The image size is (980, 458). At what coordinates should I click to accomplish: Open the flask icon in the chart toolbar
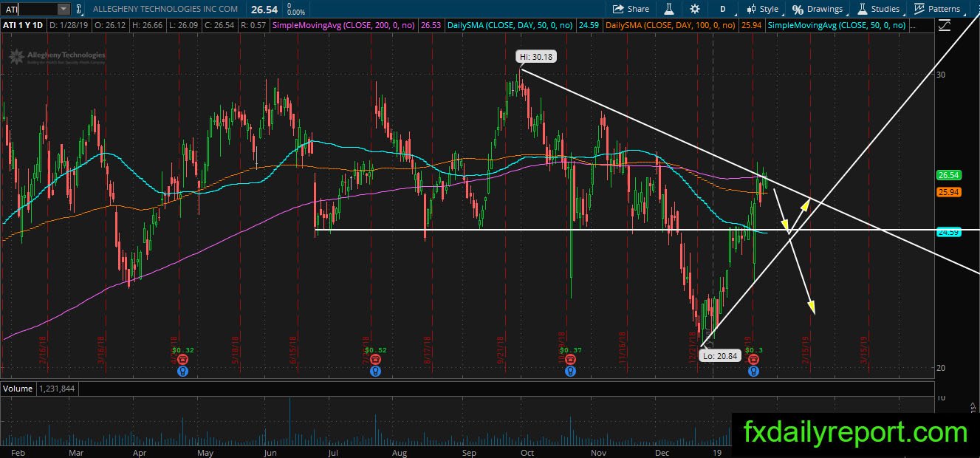click(x=669, y=9)
